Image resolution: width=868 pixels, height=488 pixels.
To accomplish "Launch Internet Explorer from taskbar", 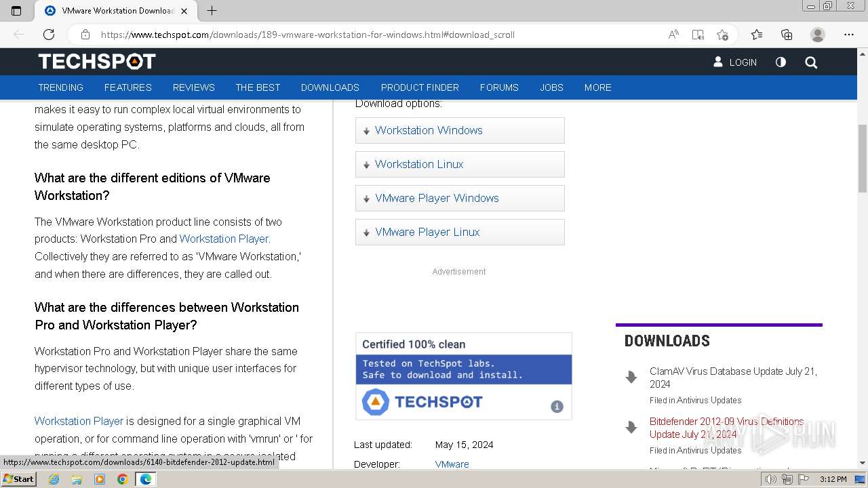I will tap(54, 479).
